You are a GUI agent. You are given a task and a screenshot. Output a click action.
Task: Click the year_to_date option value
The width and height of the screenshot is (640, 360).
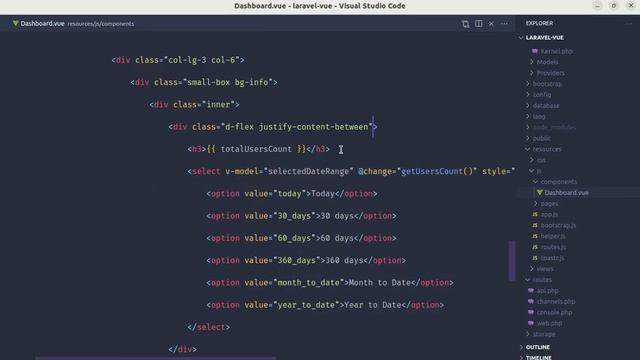coord(306,305)
